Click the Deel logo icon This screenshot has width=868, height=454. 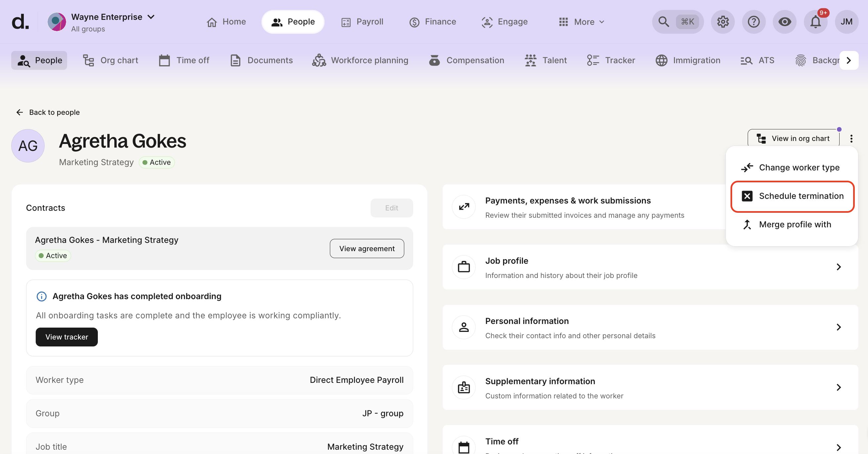[x=20, y=22]
